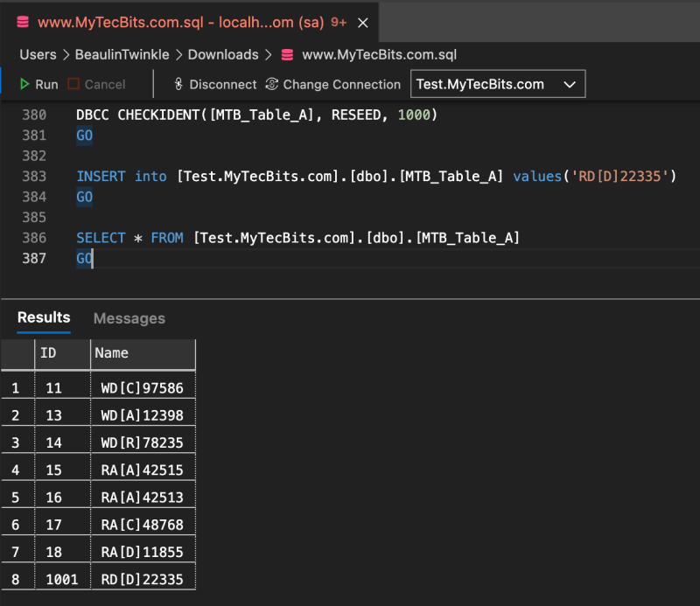Select row 8 containing RD[D]22335

[x=143, y=579]
